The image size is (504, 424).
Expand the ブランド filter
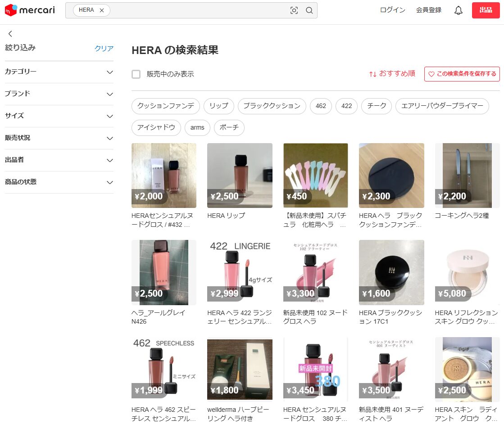point(59,94)
